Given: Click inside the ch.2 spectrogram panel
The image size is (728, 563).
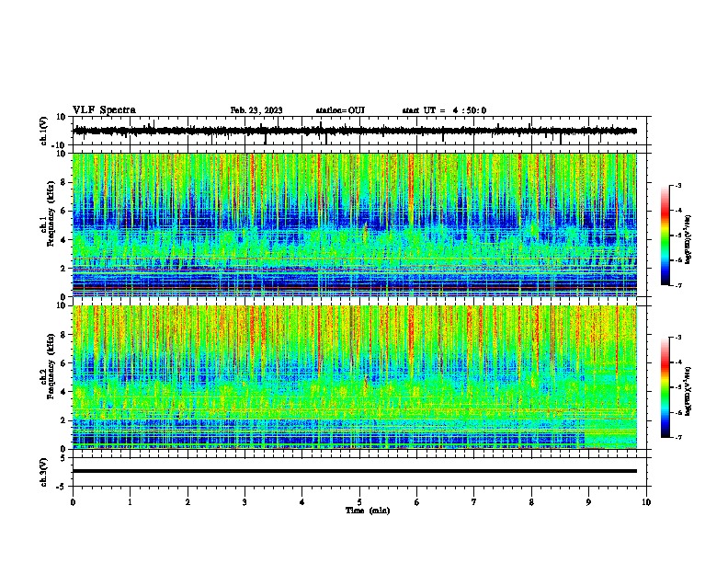Looking at the screenshot, I should [x=355, y=377].
